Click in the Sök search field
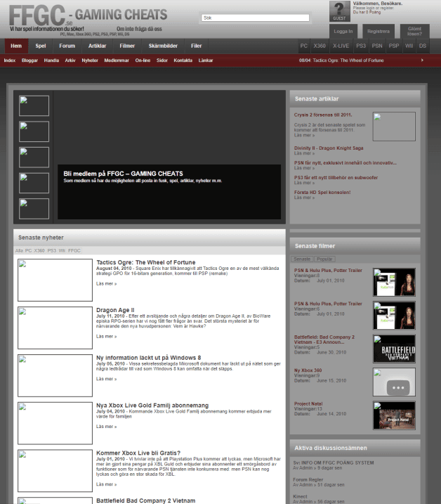This screenshot has height=504, width=441. coord(256,18)
